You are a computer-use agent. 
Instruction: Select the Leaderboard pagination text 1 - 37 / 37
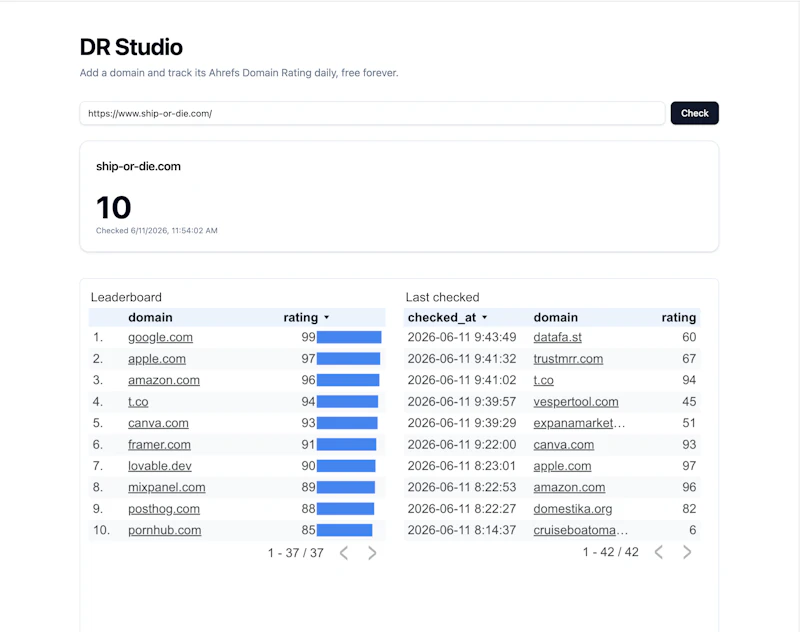tap(296, 553)
